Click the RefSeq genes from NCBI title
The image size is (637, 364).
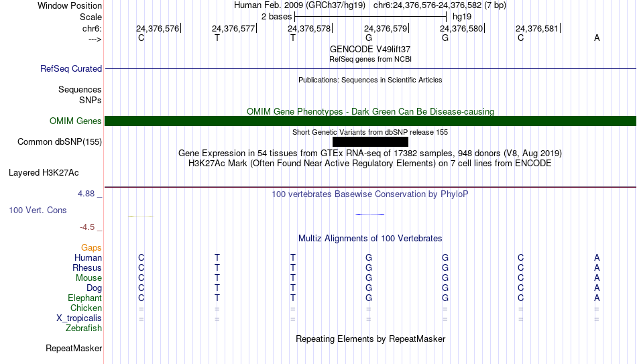[x=370, y=59]
